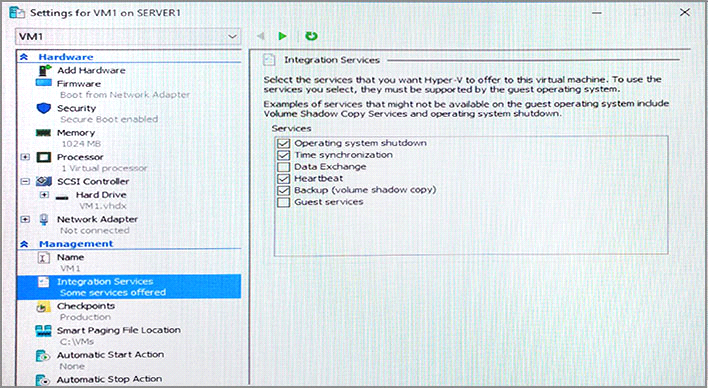Select the Hard Drive entry
The height and width of the screenshot is (388, 708).
click(101, 195)
